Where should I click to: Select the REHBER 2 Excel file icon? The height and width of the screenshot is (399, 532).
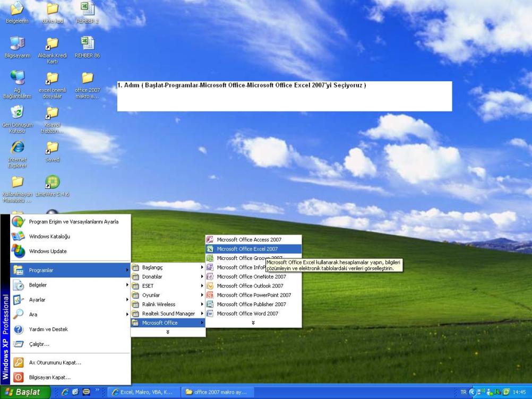87,12
